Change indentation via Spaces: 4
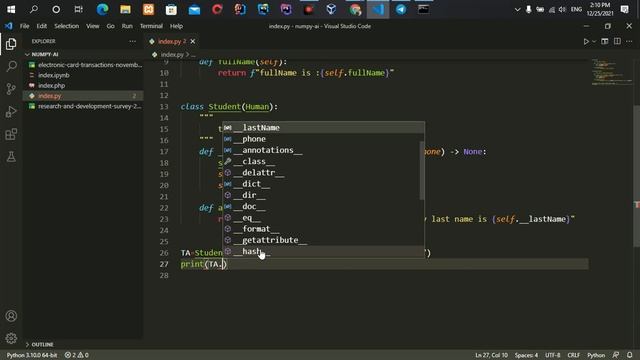 coord(526,355)
